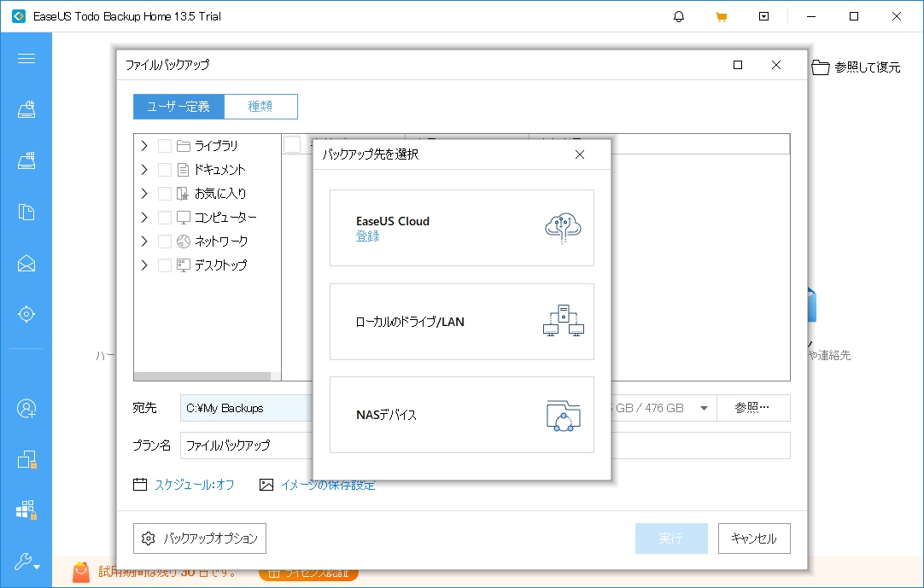
Task: Click the プラン名 input field
Action: pos(485,445)
